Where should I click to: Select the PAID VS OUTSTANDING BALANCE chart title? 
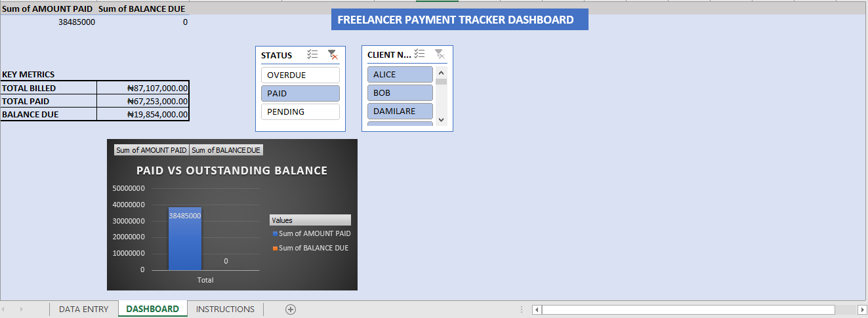(232, 170)
